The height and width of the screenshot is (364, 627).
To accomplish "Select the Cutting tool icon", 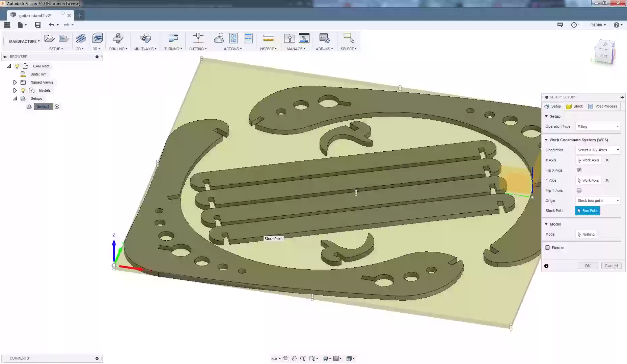I will [x=198, y=38].
